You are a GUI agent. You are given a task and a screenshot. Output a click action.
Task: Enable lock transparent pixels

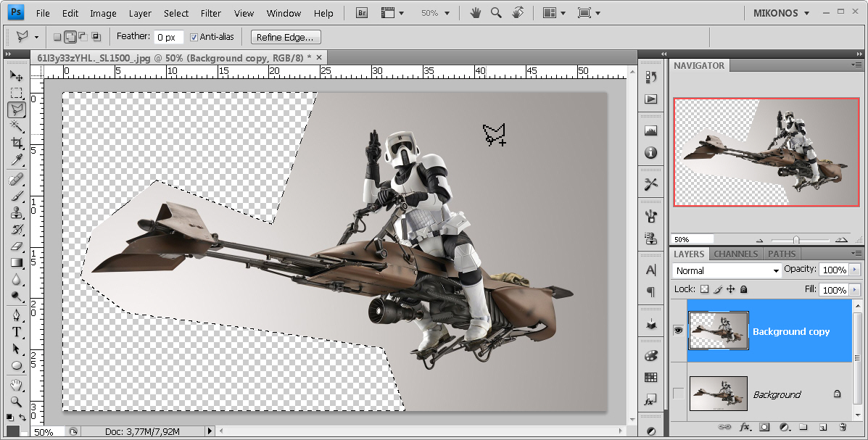tap(704, 289)
